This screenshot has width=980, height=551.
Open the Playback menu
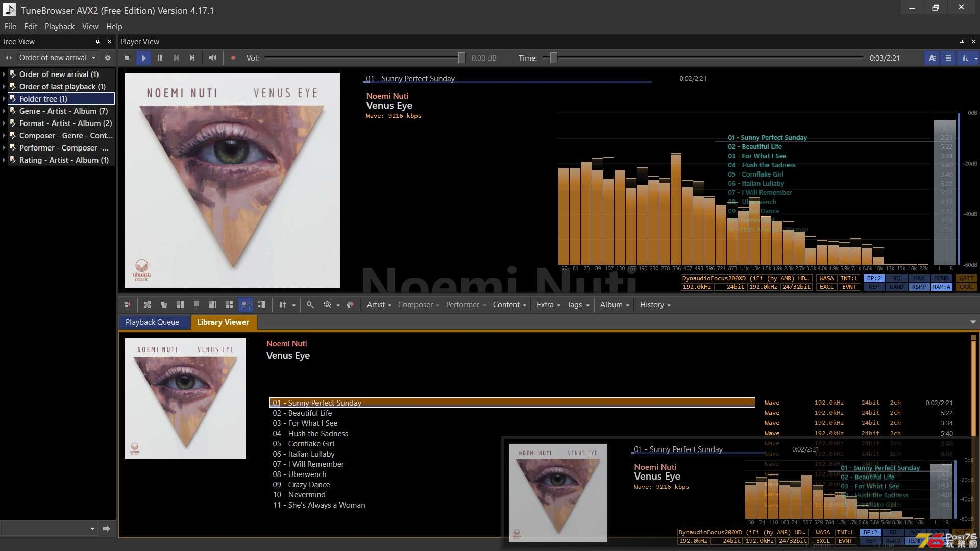point(60,27)
